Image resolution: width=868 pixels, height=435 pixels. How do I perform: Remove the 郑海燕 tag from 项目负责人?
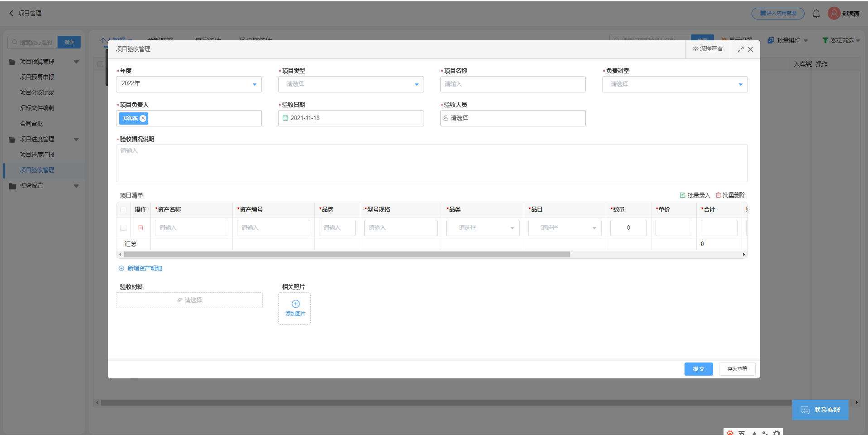[x=143, y=118]
